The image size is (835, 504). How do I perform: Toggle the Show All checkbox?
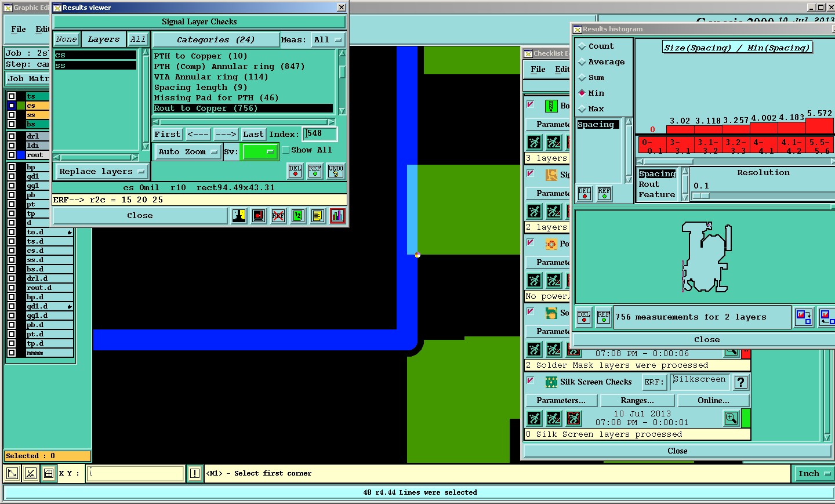point(285,150)
